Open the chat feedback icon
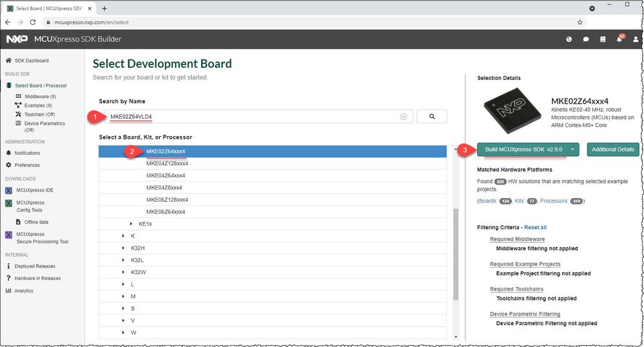 pos(586,39)
